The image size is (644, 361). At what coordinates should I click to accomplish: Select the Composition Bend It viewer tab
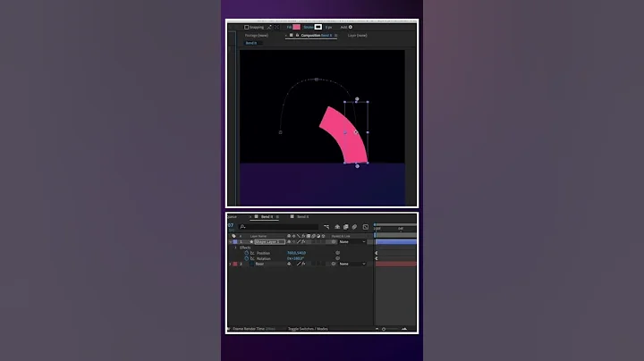(317, 35)
